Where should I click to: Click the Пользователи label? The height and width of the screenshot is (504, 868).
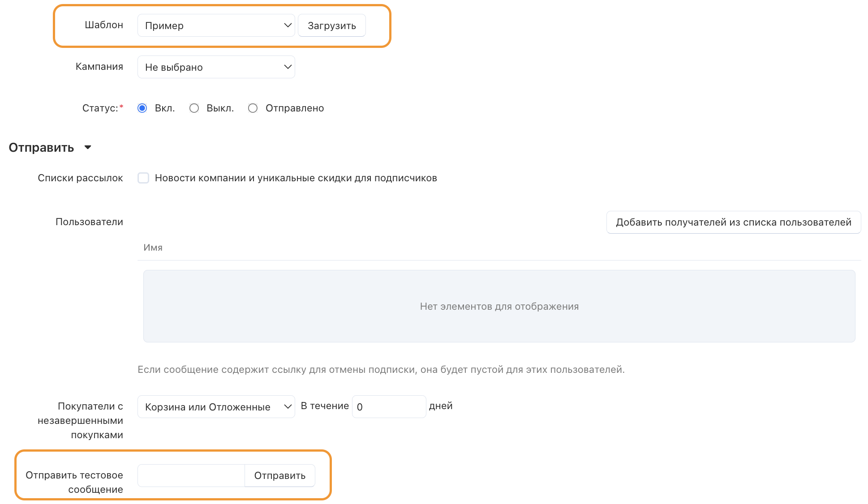[x=89, y=222]
